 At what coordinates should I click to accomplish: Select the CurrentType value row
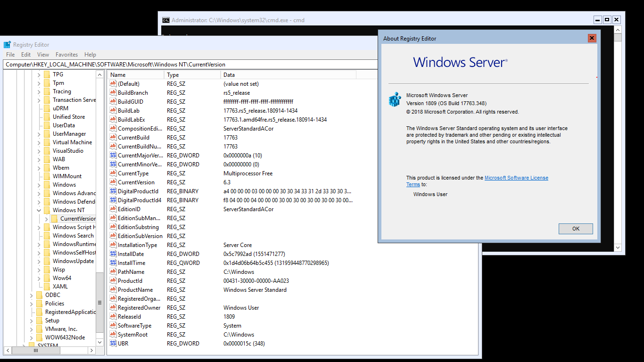[231, 173]
